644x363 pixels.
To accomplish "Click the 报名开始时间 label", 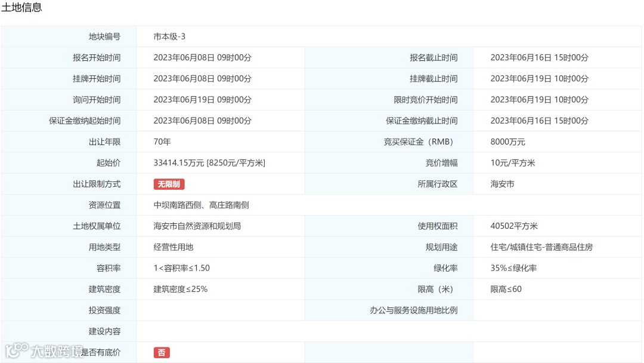I will [97, 57].
